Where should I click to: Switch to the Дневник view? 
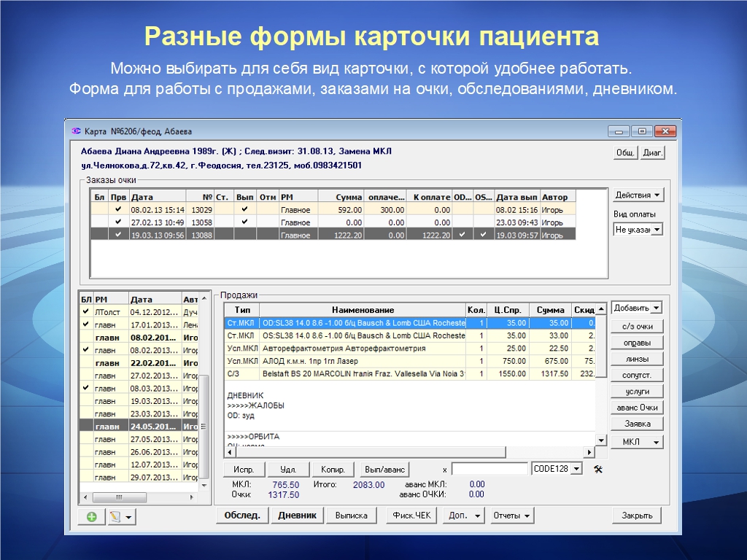pyautogui.click(x=297, y=516)
